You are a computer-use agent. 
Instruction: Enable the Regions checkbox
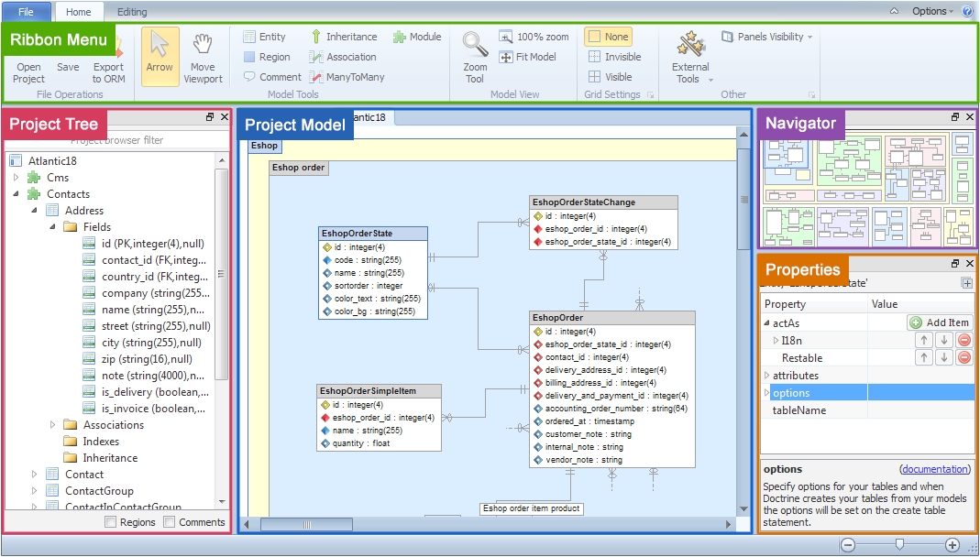pyautogui.click(x=111, y=522)
